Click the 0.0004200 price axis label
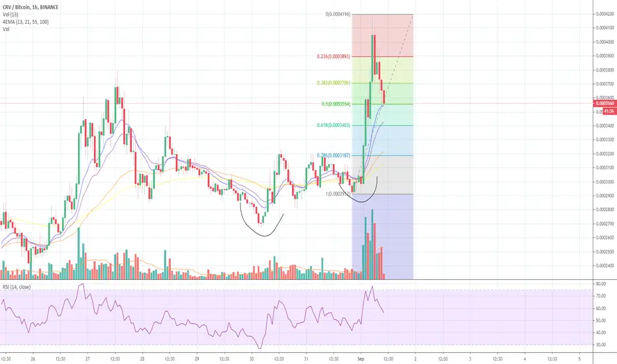This screenshot has width=617, height=364. point(605,14)
